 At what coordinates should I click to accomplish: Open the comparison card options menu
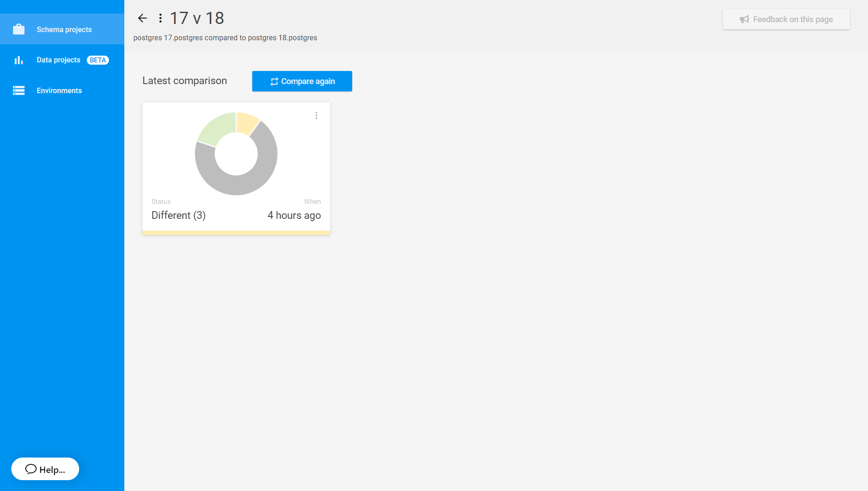pyautogui.click(x=316, y=116)
